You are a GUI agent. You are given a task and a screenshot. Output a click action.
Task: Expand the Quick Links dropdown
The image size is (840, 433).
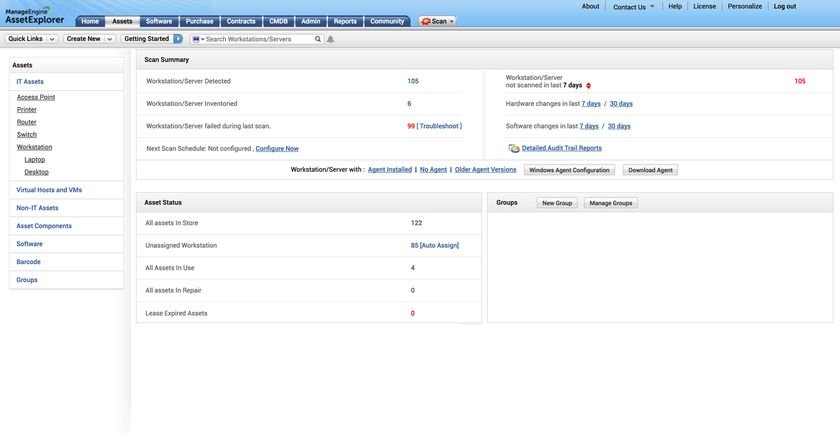(52, 39)
